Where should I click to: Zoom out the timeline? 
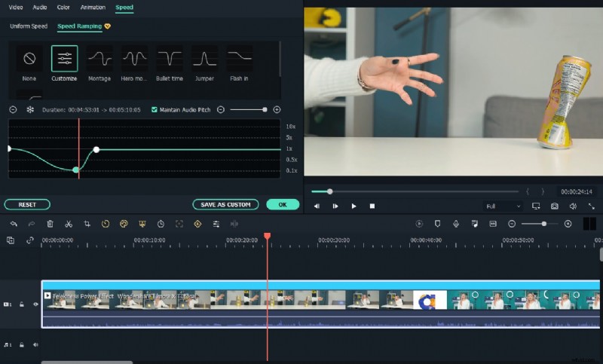click(x=512, y=224)
